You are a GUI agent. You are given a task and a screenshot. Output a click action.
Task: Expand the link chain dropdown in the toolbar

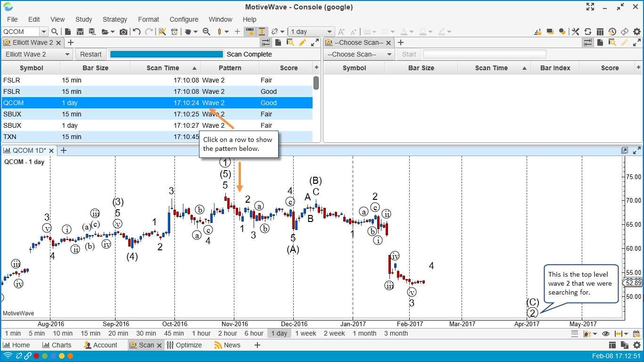[x=282, y=32]
